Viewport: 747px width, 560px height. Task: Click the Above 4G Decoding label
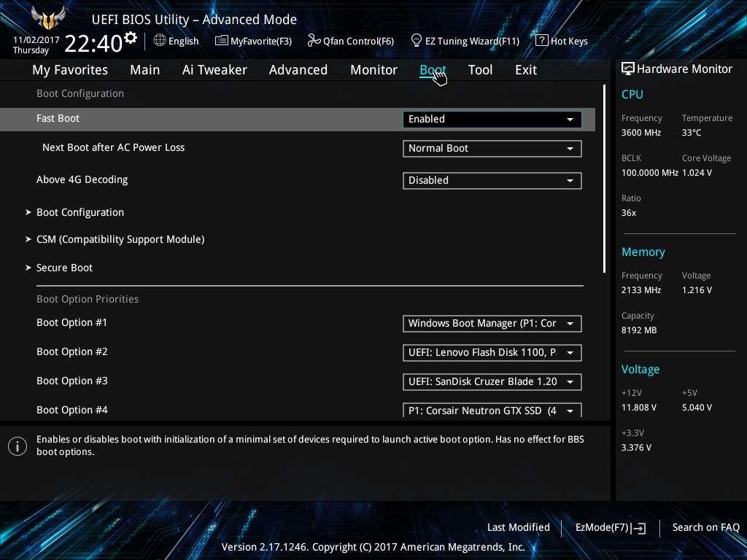click(82, 179)
